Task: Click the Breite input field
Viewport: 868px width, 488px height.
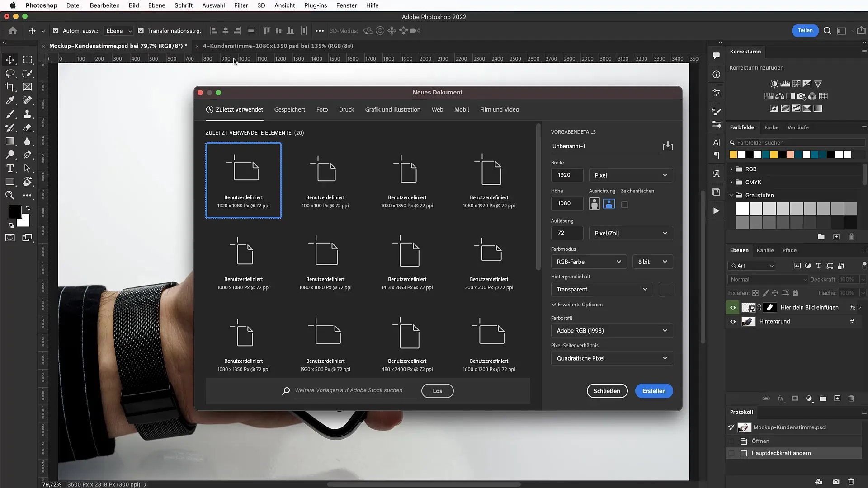Action: [567, 175]
